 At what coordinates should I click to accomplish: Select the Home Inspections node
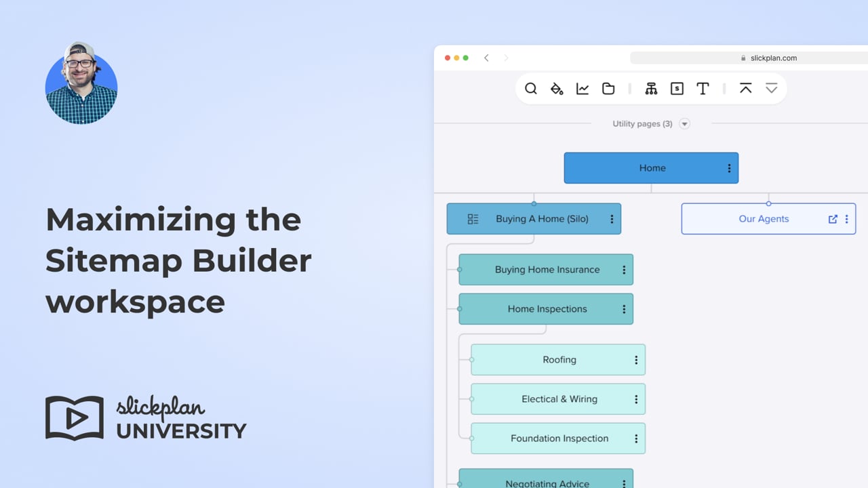coord(546,309)
